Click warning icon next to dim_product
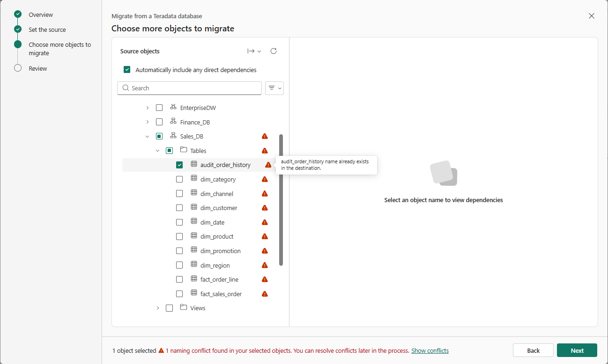 265,236
